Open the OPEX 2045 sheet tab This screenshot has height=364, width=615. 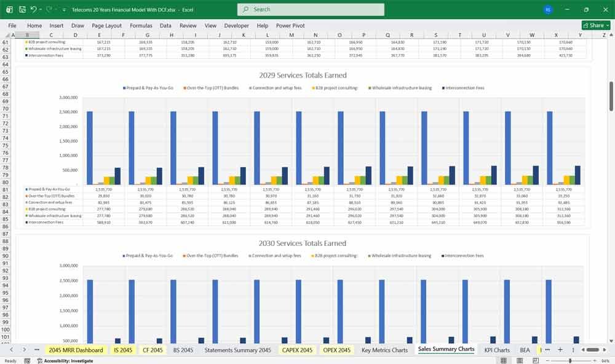[337, 350]
